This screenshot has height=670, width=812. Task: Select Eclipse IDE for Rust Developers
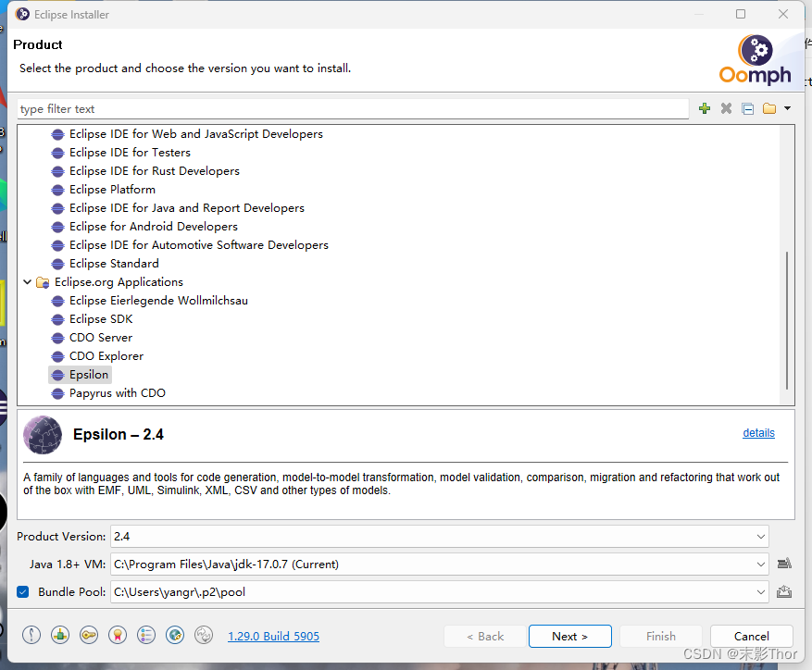tap(155, 171)
